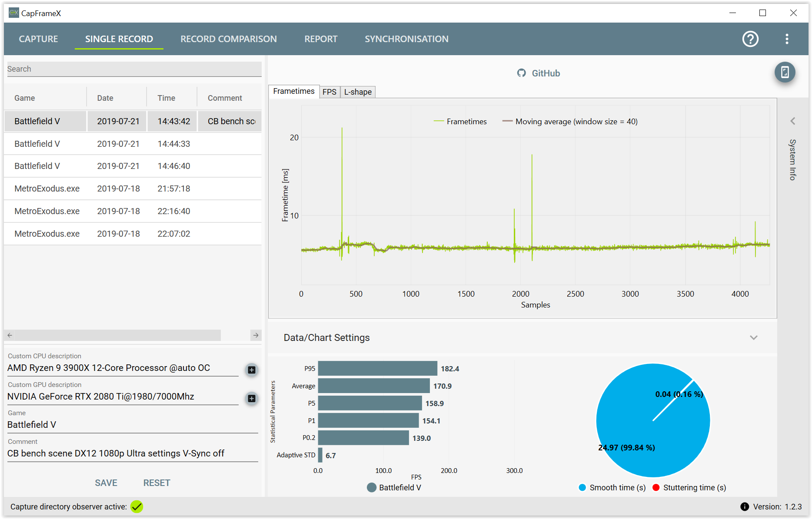Expand the System Info side panel
Viewport: 812px width, 519px height.
(793, 121)
